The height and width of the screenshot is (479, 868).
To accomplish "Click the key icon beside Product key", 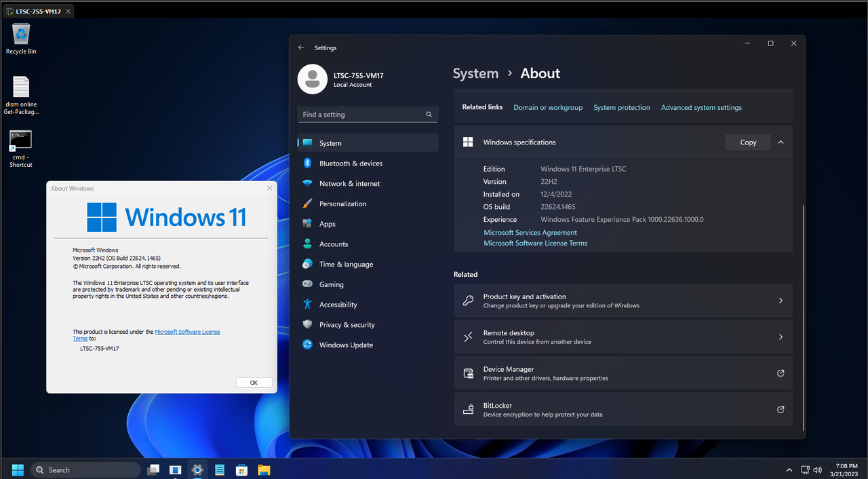I will [468, 301].
